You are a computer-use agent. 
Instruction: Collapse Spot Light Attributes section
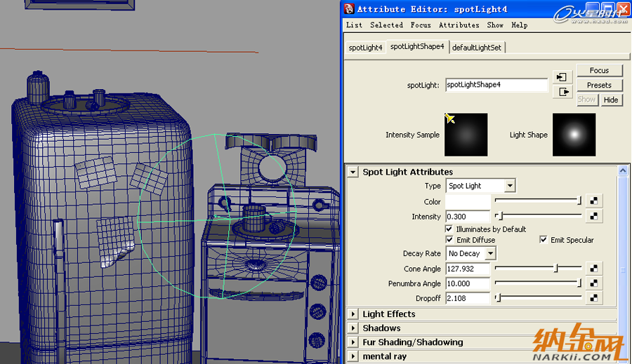(353, 172)
